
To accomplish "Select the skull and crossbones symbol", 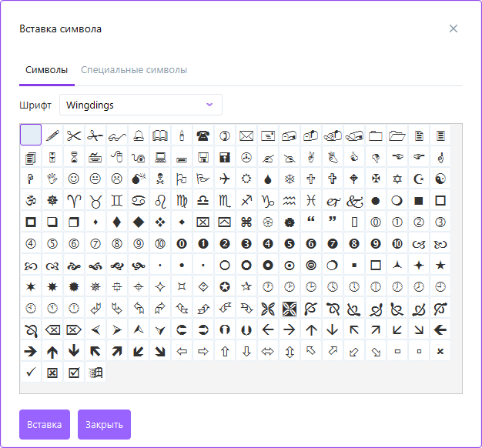I will pyautogui.click(x=160, y=179).
